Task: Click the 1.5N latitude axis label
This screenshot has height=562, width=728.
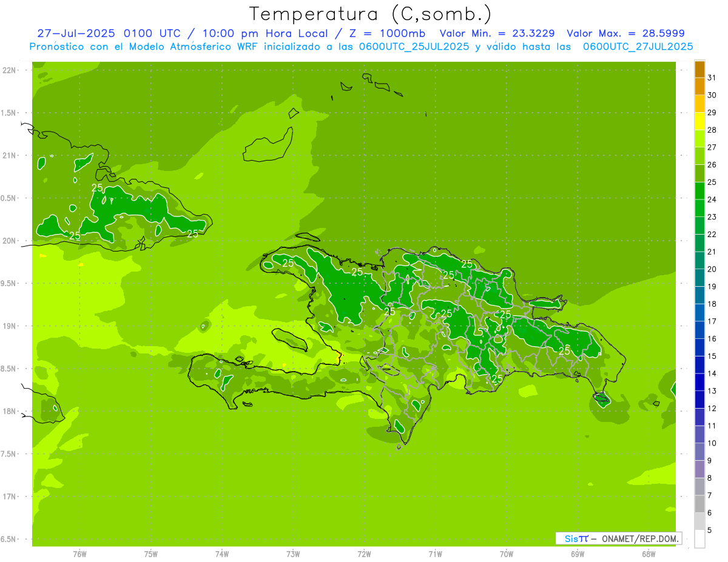Action: 9,113
